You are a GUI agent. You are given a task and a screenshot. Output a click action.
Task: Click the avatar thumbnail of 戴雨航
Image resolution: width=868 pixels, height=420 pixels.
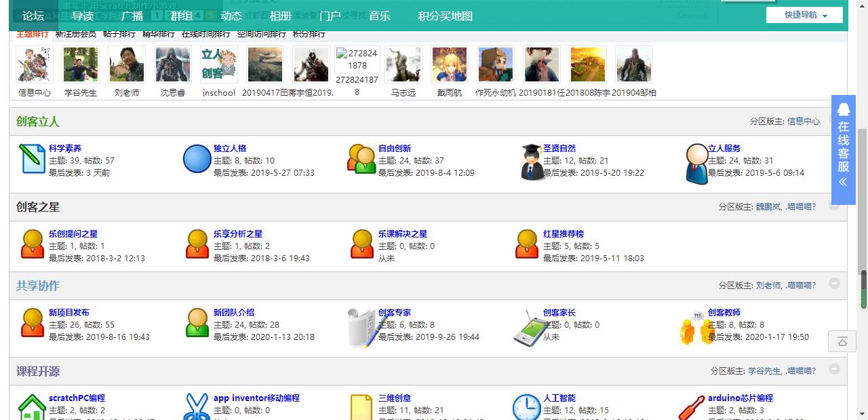point(449,65)
